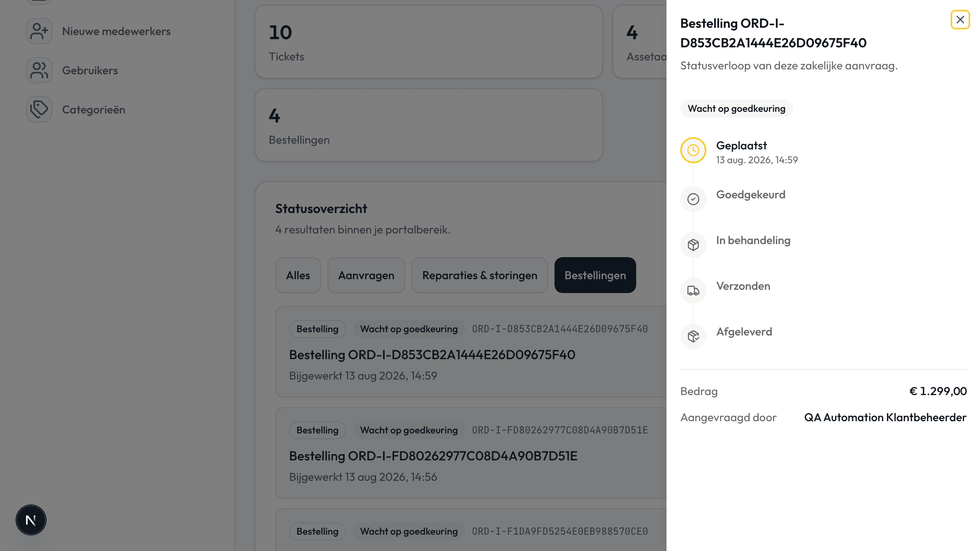Screen dimensions: 980x551
Task: Click the Categorieën tag icon
Action: coord(39,109)
